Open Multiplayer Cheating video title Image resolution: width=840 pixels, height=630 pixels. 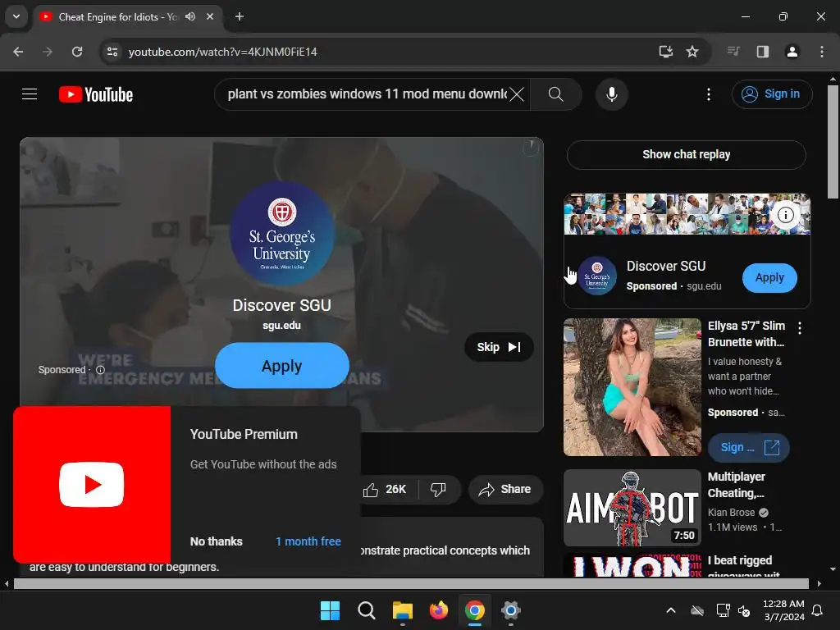[x=737, y=485]
